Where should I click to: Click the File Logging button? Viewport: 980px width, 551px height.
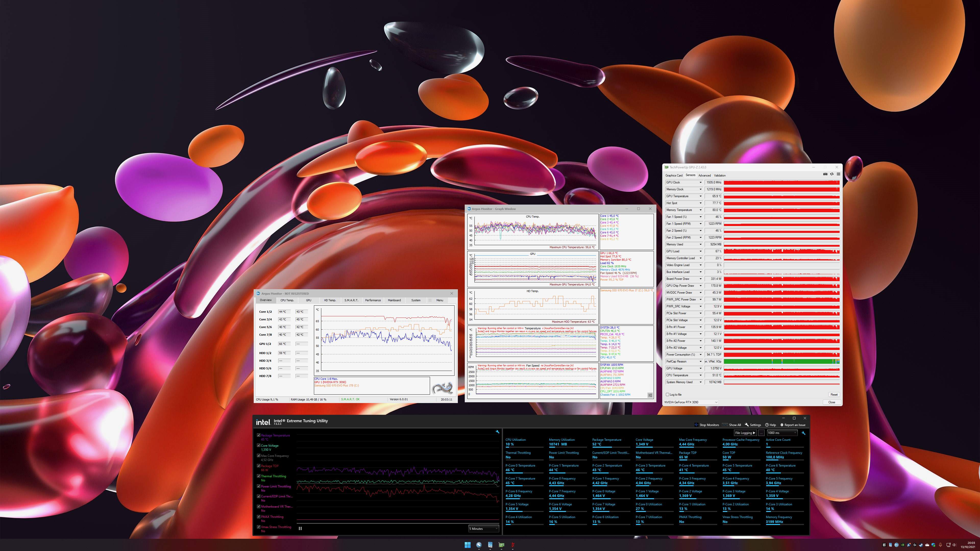(x=745, y=433)
